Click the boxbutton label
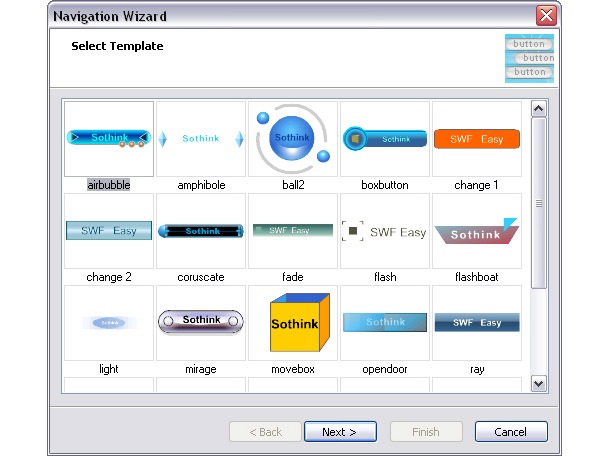Image resolution: width=608 pixels, height=456 pixels. 385,185
